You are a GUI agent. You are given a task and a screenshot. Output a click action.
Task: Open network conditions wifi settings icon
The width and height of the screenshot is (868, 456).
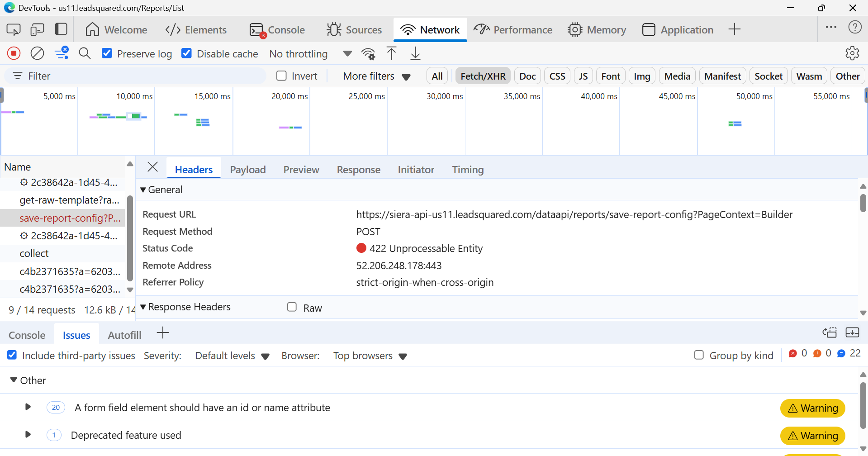click(368, 54)
